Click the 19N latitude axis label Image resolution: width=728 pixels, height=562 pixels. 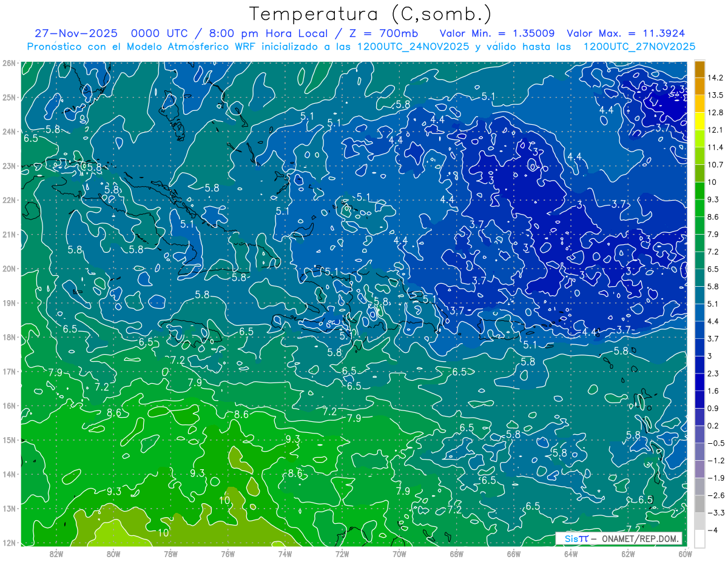9,303
